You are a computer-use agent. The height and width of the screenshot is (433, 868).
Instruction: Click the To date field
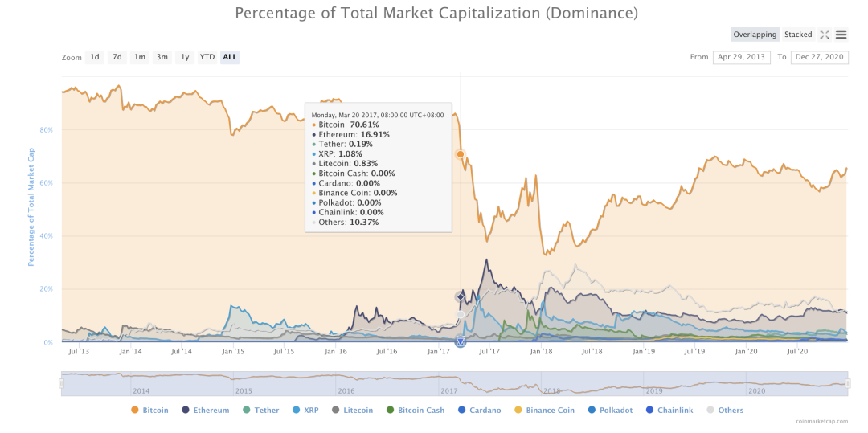click(x=820, y=57)
